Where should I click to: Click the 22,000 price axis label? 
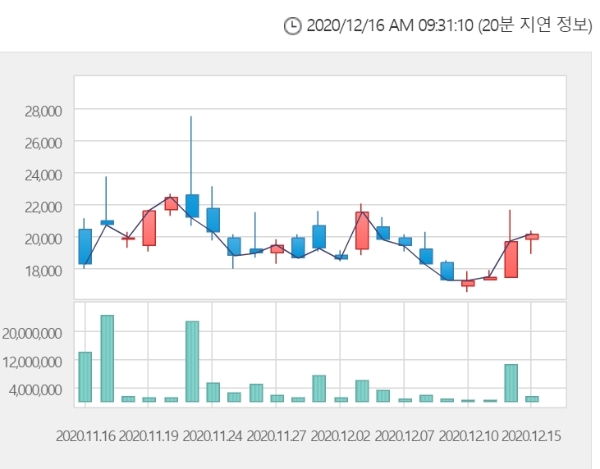tap(42, 206)
